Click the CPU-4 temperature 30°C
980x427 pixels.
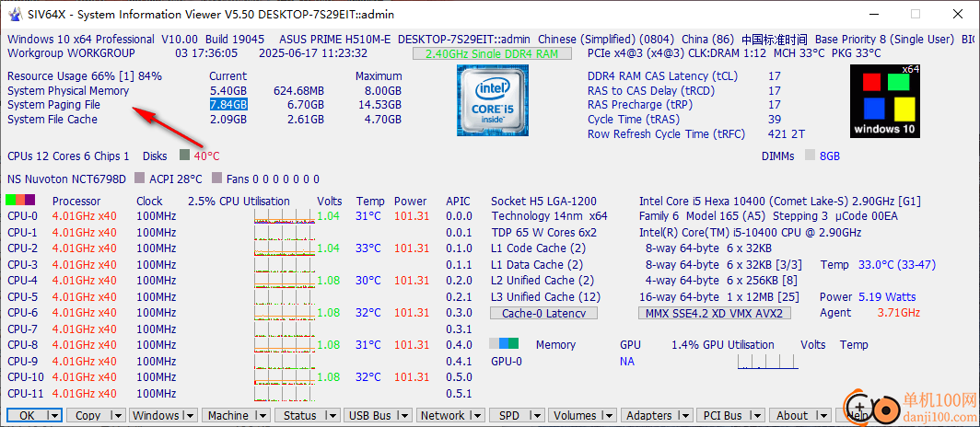[x=368, y=281]
